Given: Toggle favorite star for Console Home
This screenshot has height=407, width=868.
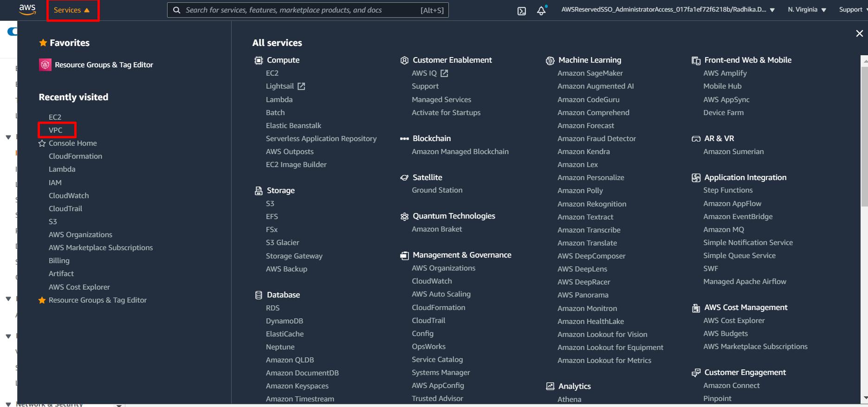Looking at the screenshot, I should click(x=42, y=143).
